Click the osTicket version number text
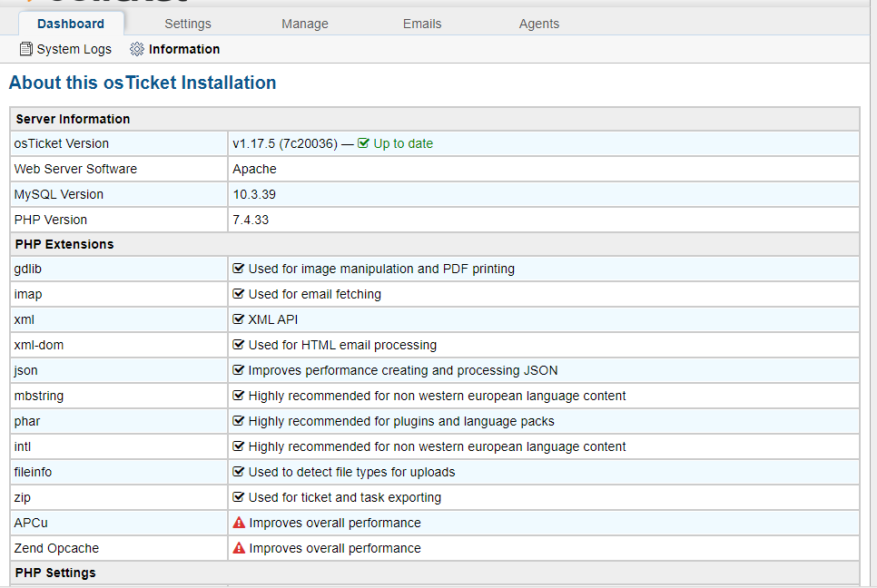The height and width of the screenshot is (588, 877). coord(285,143)
